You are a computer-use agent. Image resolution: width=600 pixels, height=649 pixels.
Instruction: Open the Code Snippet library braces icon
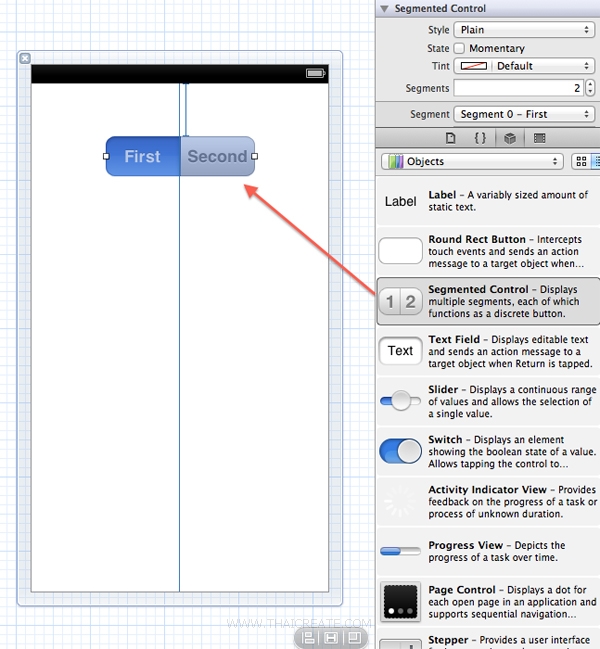click(480, 138)
